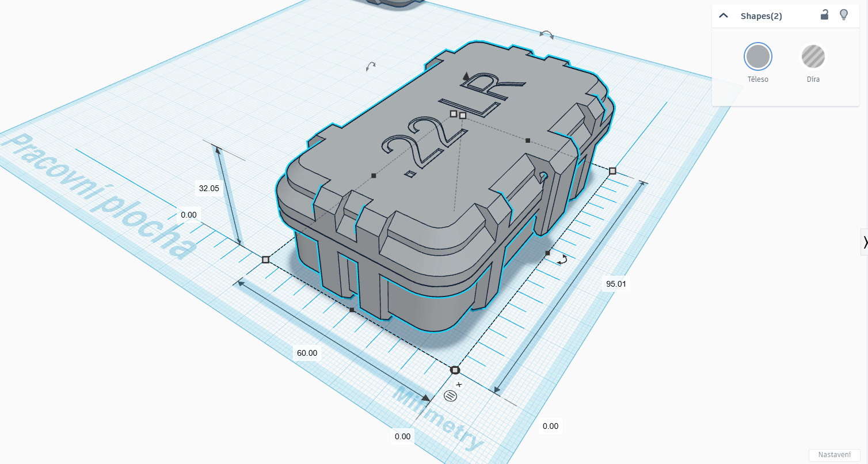Screen dimensions: 868x464
Task: Click the lock editing padlock icon
Action: click(x=824, y=16)
